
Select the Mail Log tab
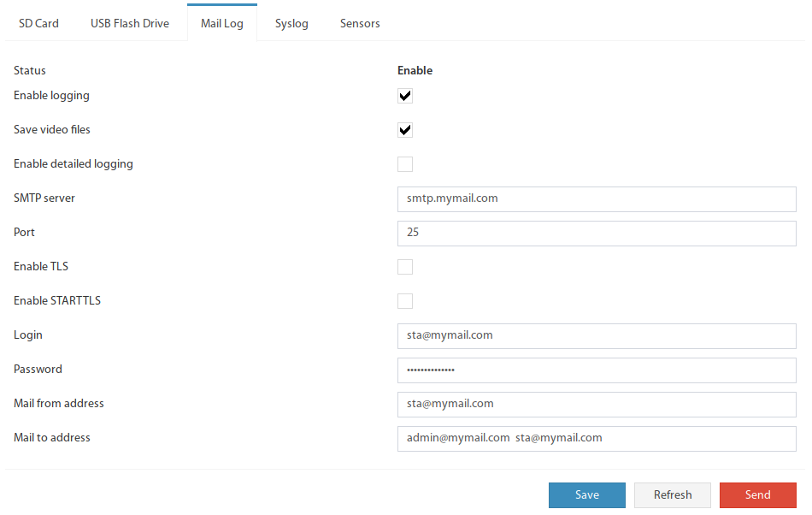[222, 23]
